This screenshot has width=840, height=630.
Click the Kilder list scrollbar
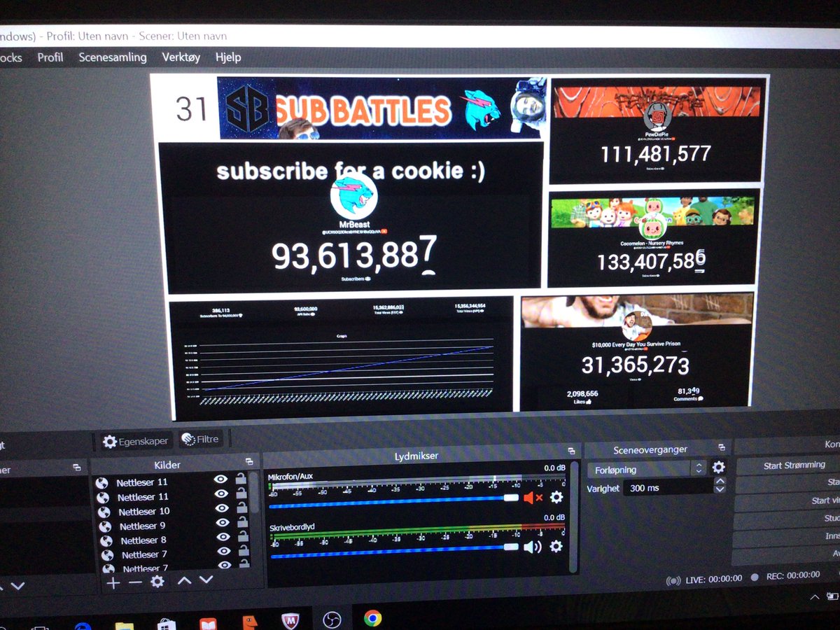pyautogui.click(x=254, y=493)
